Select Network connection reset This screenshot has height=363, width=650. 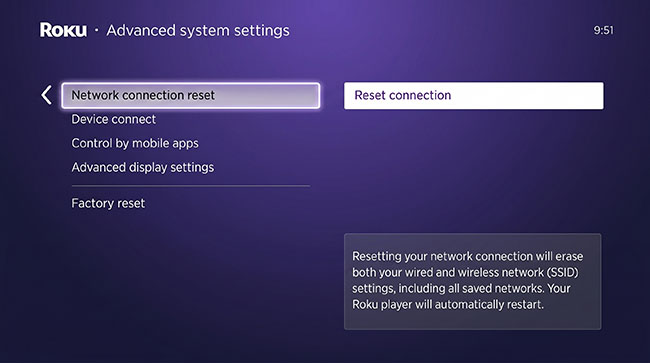click(x=191, y=95)
